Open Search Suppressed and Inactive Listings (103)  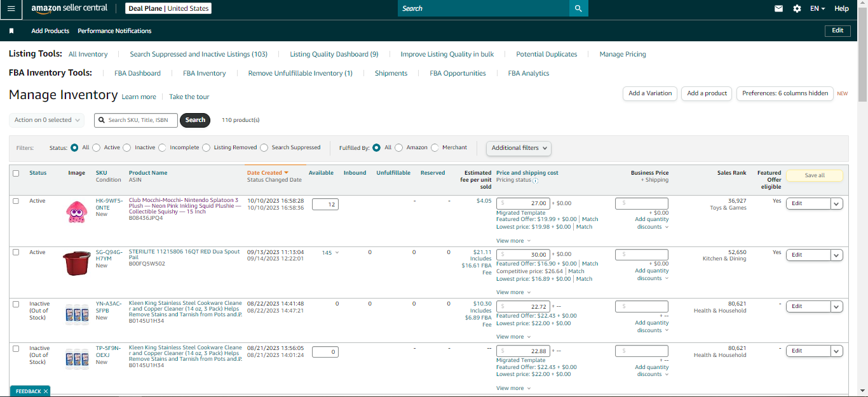[x=199, y=55]
